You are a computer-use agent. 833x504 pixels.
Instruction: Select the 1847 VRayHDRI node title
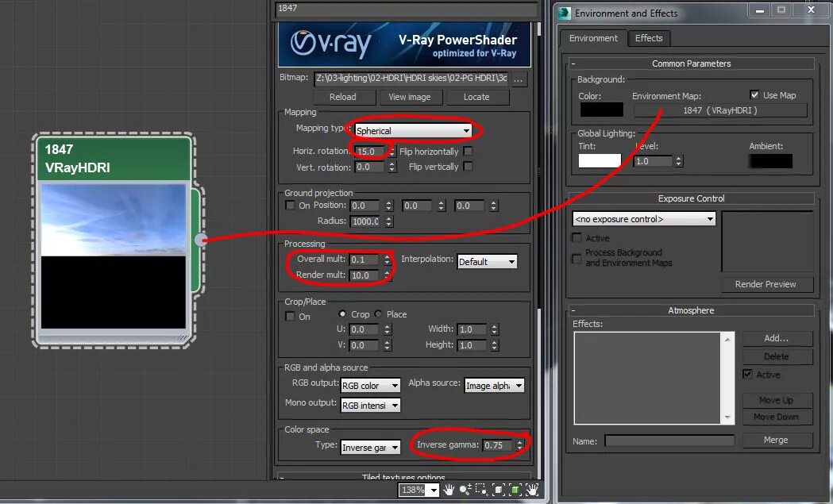(113, 158)
